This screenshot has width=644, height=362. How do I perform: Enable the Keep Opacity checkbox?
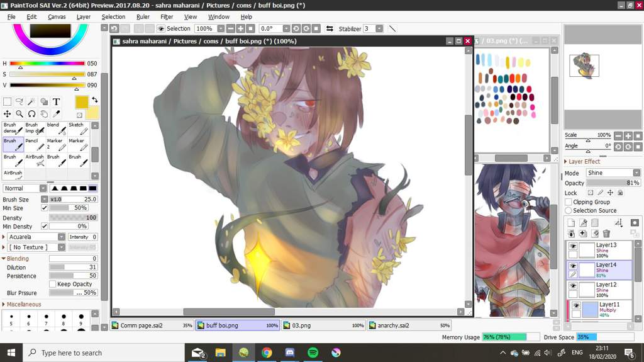pyautogui.click(x=53, y=284)
